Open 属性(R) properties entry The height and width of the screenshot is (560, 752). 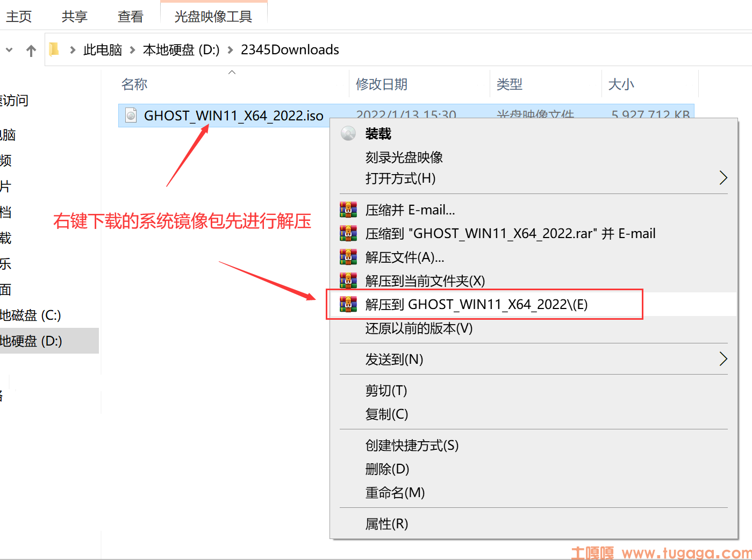click(x=387, y=523)
